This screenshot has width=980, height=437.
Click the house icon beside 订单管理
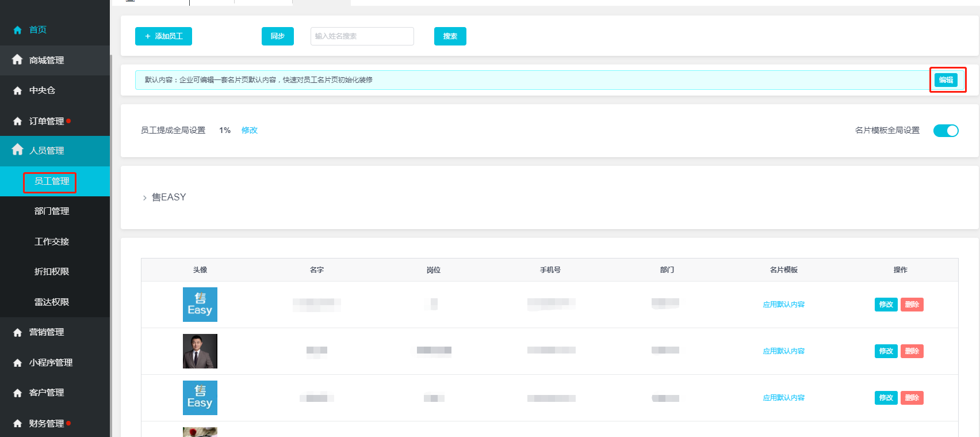(x=17, y=121)
